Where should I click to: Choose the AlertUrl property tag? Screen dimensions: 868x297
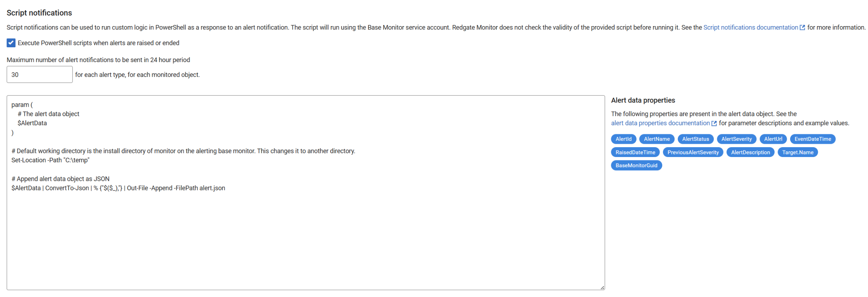(773, 139)
